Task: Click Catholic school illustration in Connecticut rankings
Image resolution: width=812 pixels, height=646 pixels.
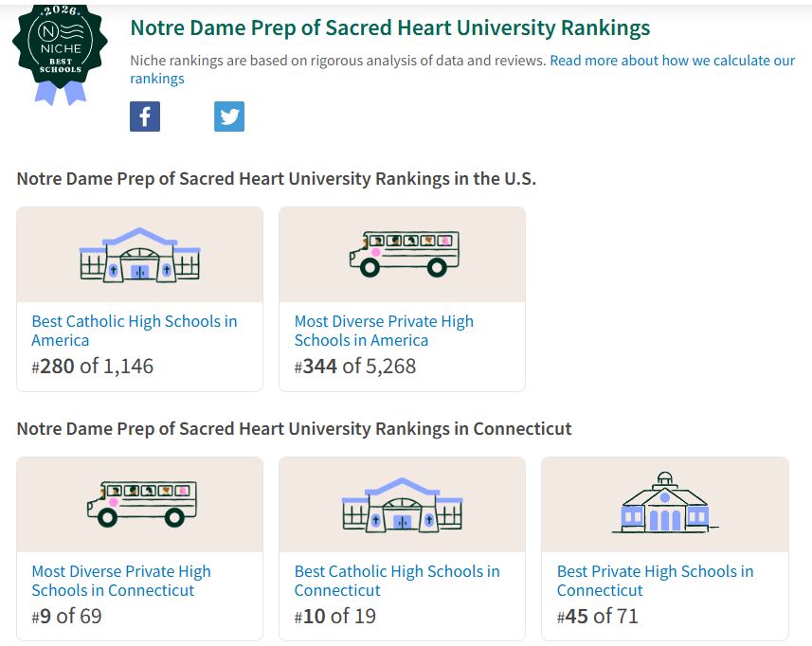Action: pyautogui.click(x=402, y=505)
